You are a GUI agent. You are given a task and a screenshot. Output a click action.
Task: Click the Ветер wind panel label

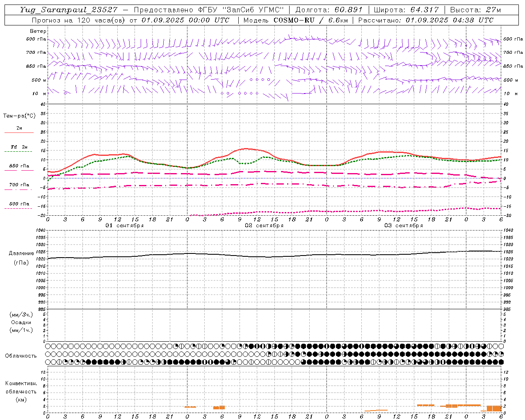point(38,31)
